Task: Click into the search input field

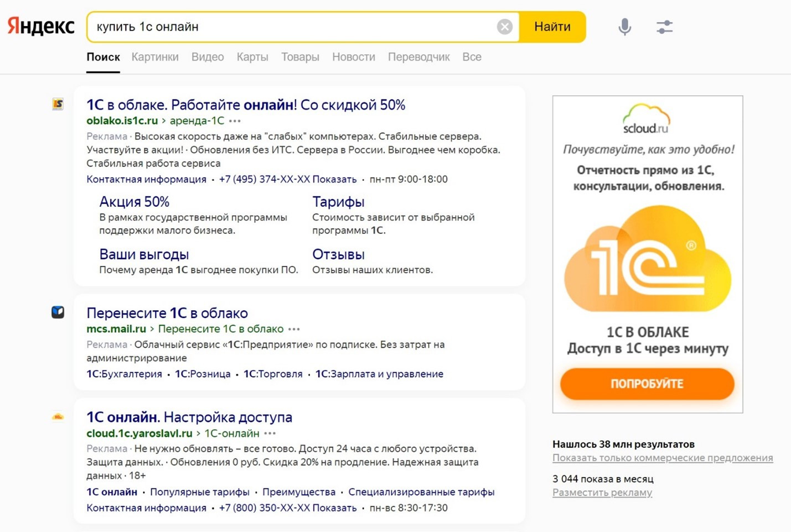Action: [293, 27]
